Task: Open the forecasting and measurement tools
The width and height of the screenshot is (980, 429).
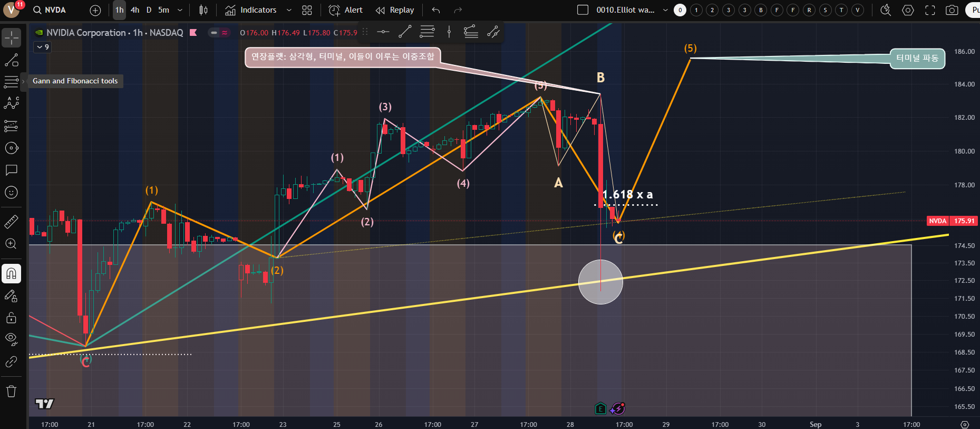Action: (x=11, y=126)
